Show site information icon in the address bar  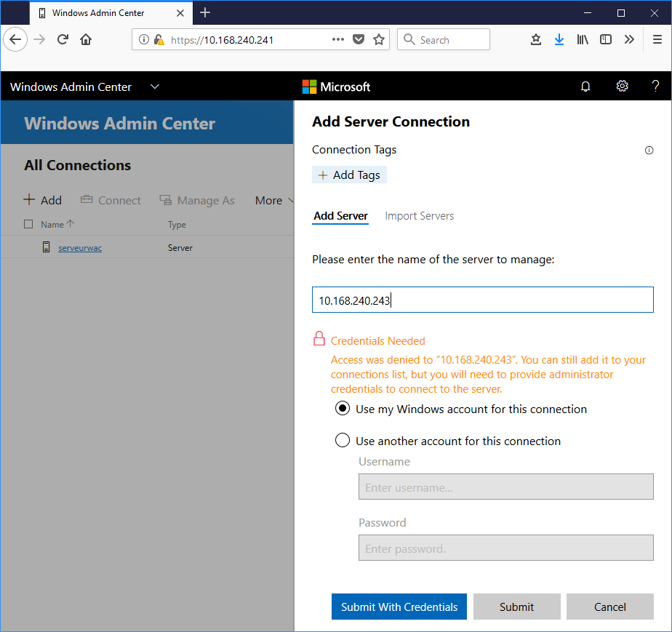(x=144, y=39)
